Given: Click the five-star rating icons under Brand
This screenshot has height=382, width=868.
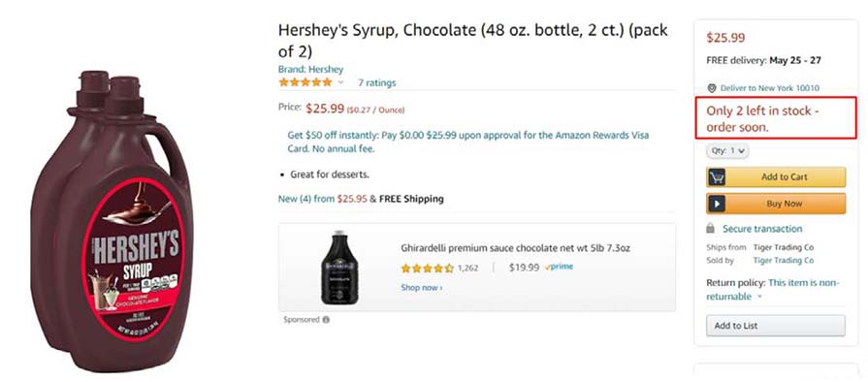Looking at the screenshot, I should [x=305, y=82].
